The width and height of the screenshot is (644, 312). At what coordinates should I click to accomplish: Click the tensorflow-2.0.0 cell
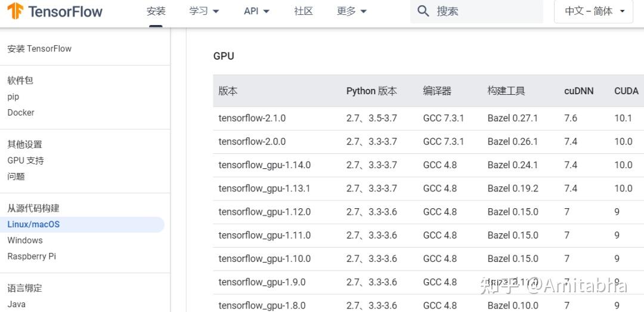(252, 141)
